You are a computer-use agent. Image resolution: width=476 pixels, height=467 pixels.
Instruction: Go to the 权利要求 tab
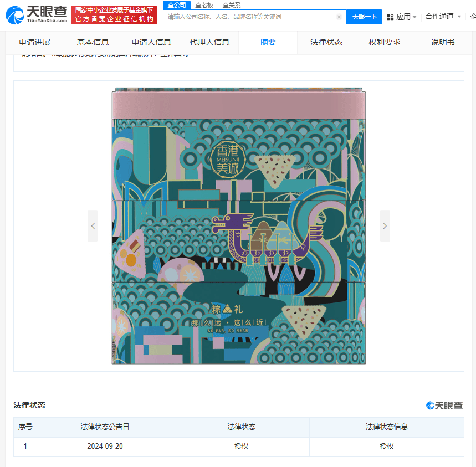(x=385, y=42)
